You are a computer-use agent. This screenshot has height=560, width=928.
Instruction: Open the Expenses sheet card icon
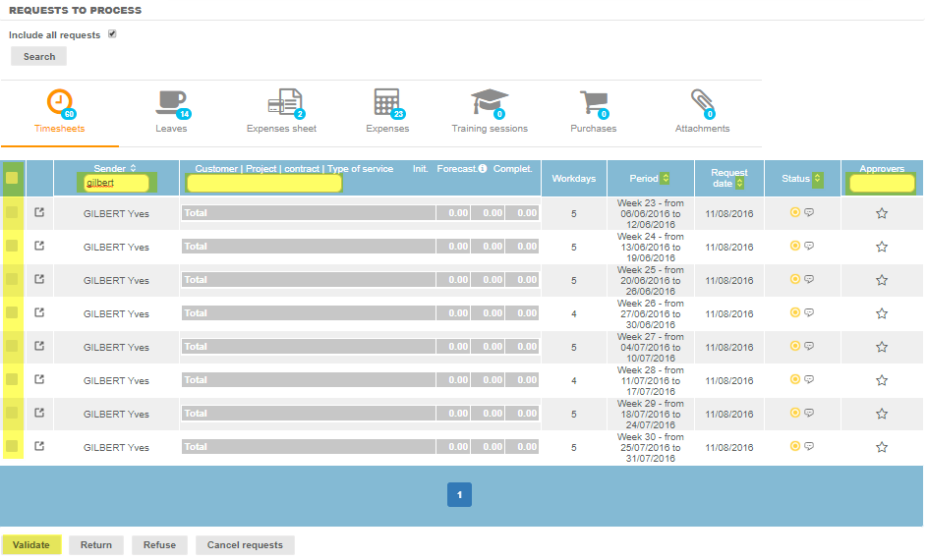[284, 103]
